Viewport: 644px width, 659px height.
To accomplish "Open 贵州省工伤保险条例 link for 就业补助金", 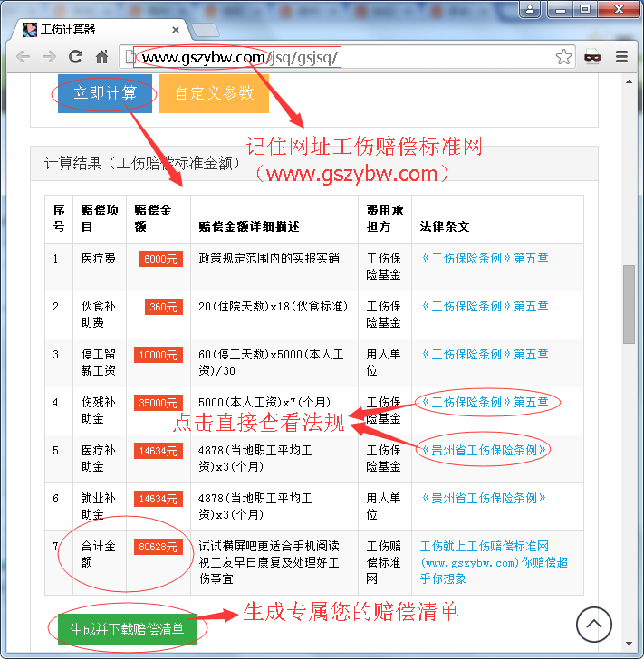I will (x=484, y=498).
